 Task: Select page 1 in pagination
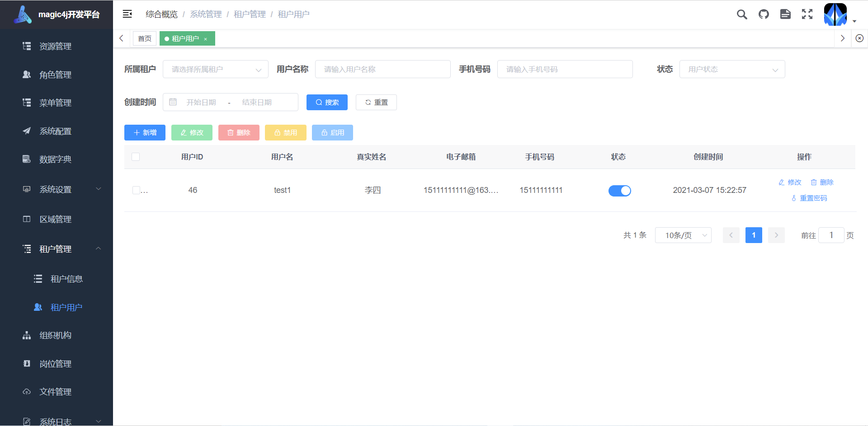tap(754, 235)
